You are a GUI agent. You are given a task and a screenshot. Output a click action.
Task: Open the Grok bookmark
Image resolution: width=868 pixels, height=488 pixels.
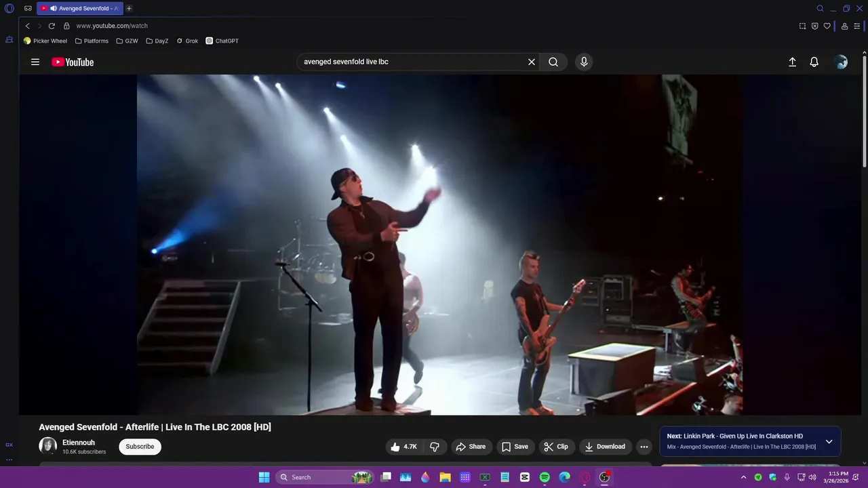pos(187,41)
